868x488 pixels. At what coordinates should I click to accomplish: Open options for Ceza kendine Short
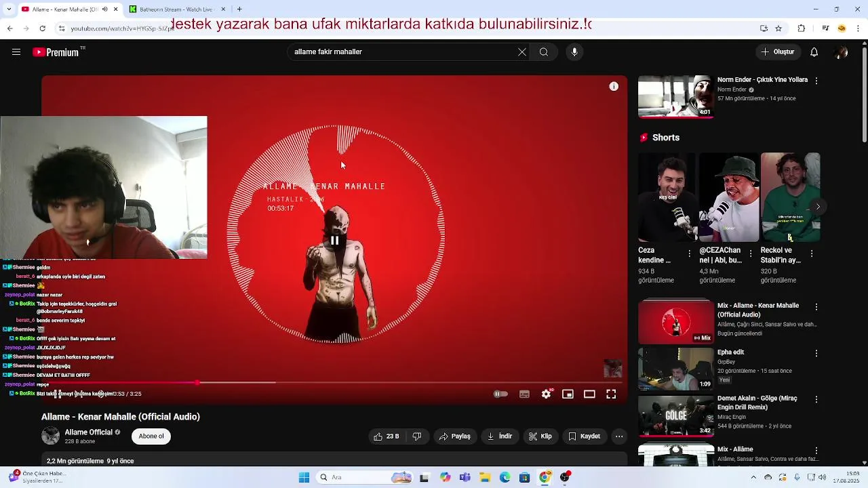pyautogui.click(x=690, y=253)
